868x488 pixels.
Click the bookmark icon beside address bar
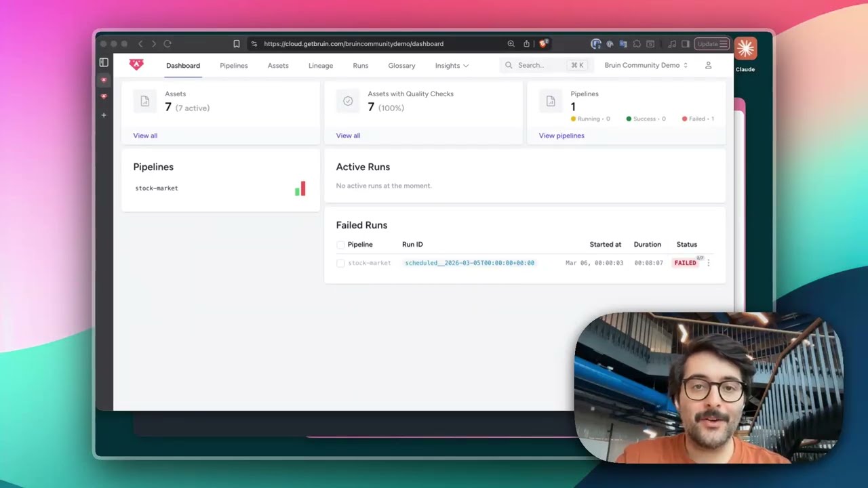tap(237, 43)
